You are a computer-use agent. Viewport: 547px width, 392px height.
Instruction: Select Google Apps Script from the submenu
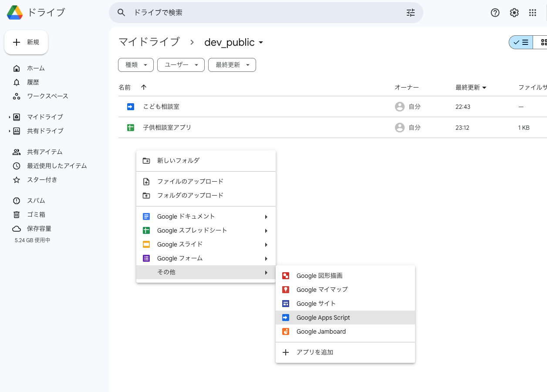pyautogui.click(x=323, y=317)
